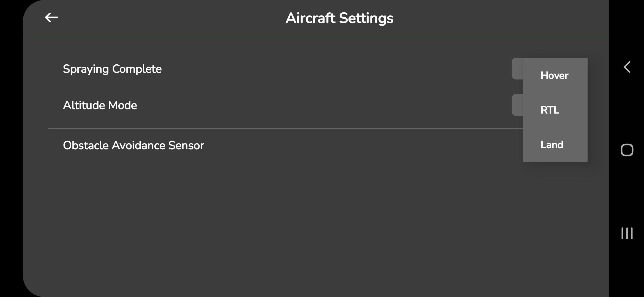Pick Land in the open dropdown
Image resolution: width=644 pixels, height=297 pixels.
click(x=552, y=145)
